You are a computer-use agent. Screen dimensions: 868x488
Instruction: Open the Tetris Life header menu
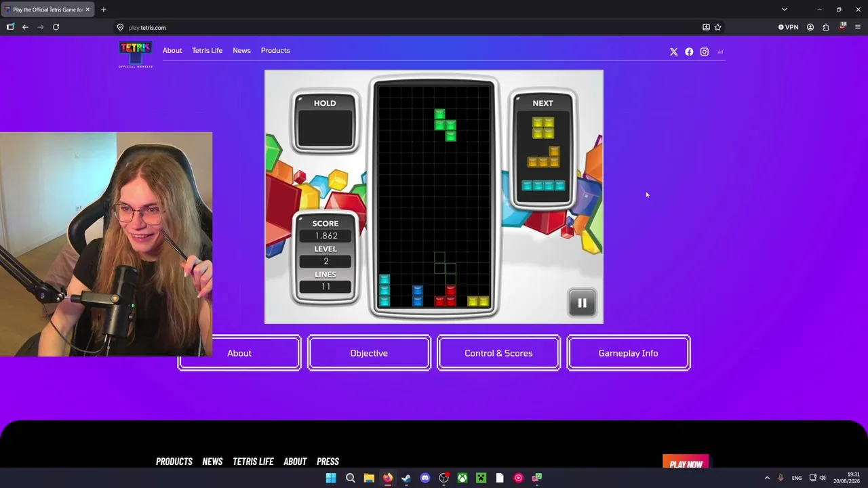207,50
